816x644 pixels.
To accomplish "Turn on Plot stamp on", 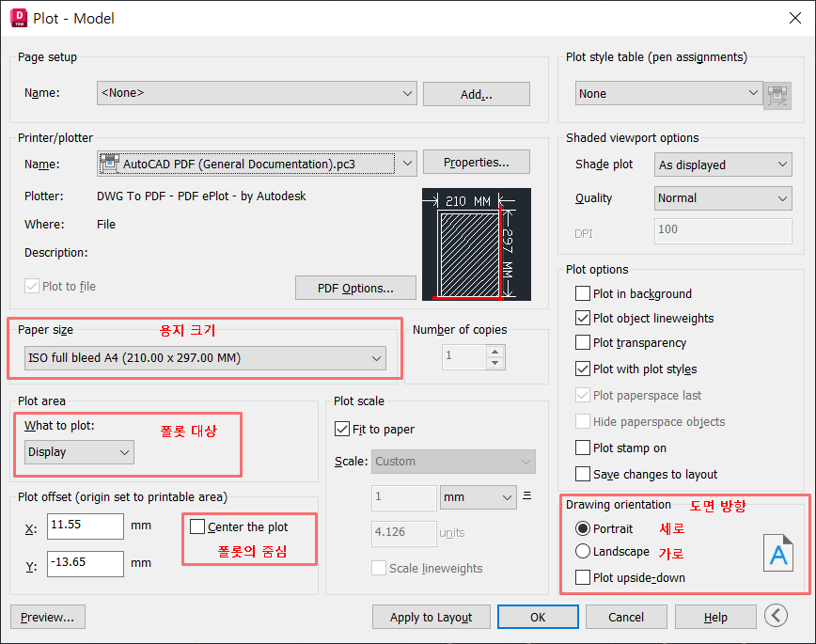I will pyautogui.click(x=582, y=448).
